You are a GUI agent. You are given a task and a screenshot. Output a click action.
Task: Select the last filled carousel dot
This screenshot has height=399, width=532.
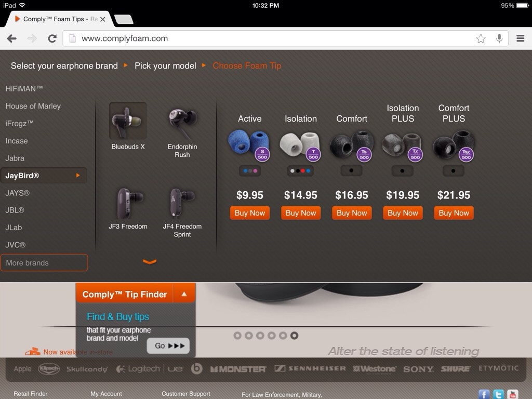tap(294, 336)
